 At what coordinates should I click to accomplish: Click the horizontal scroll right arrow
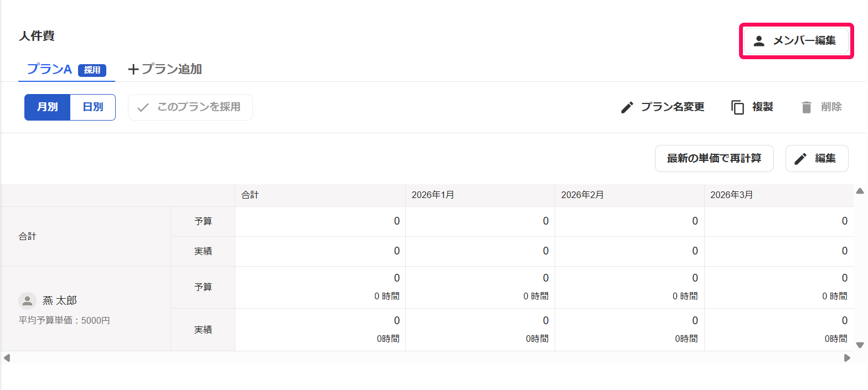click(x=847, y=358)
